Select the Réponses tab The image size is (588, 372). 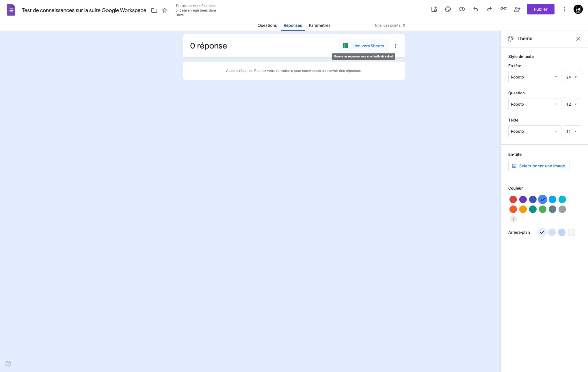coord(293,25)
